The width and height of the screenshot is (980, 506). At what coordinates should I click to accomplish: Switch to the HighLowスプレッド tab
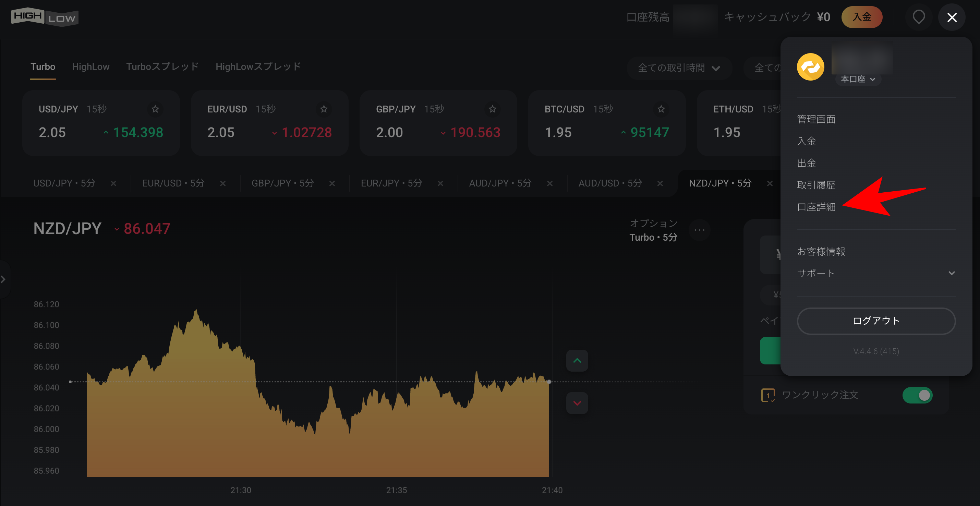(258, 67)
